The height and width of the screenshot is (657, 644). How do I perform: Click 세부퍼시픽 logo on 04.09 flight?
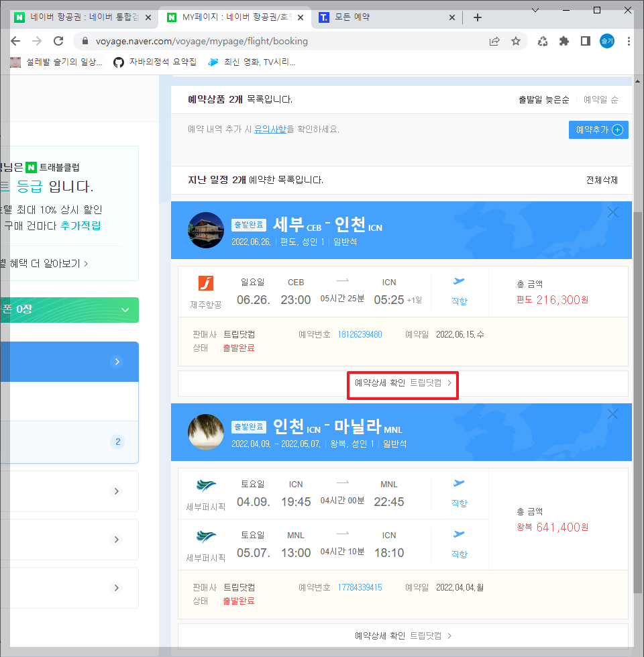[205, 485]
